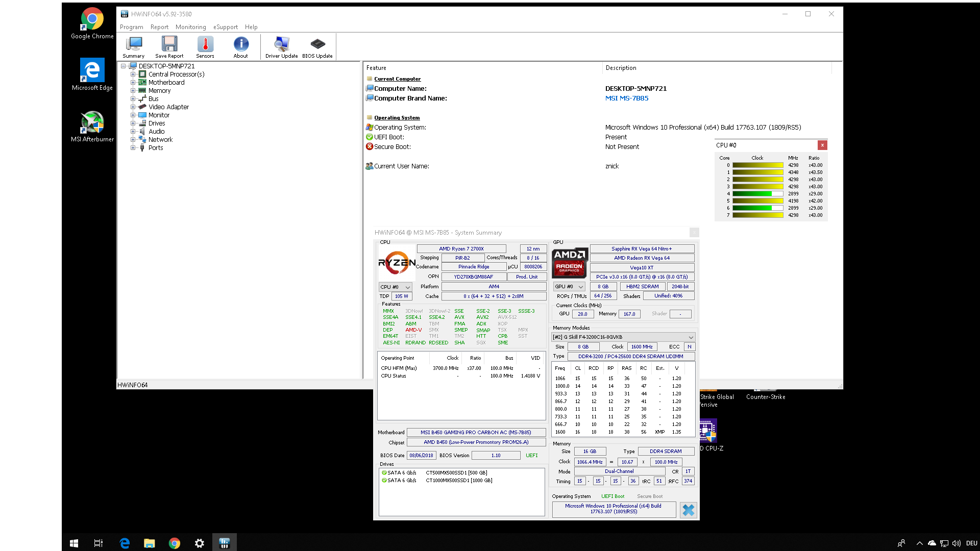
Task: Click the Ryzen CPU logo
Action: pyautogui.click(x=397, y=262)
